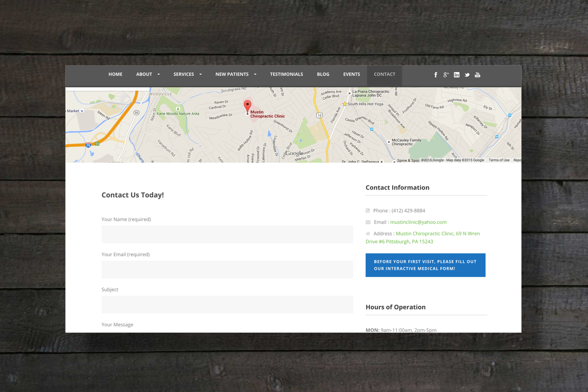
Task: Focus the Your Name input field
Action: (227, 234)
